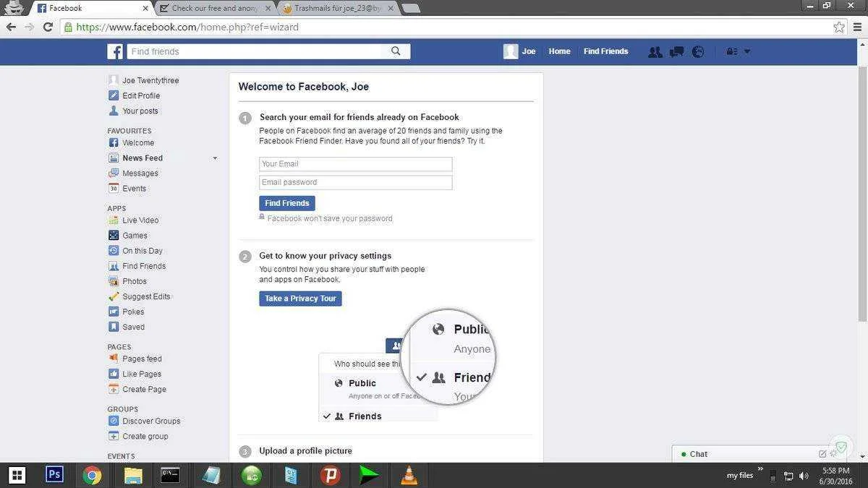Switch to Check our free and anony tab
The image size is (868, 488).
215,8
